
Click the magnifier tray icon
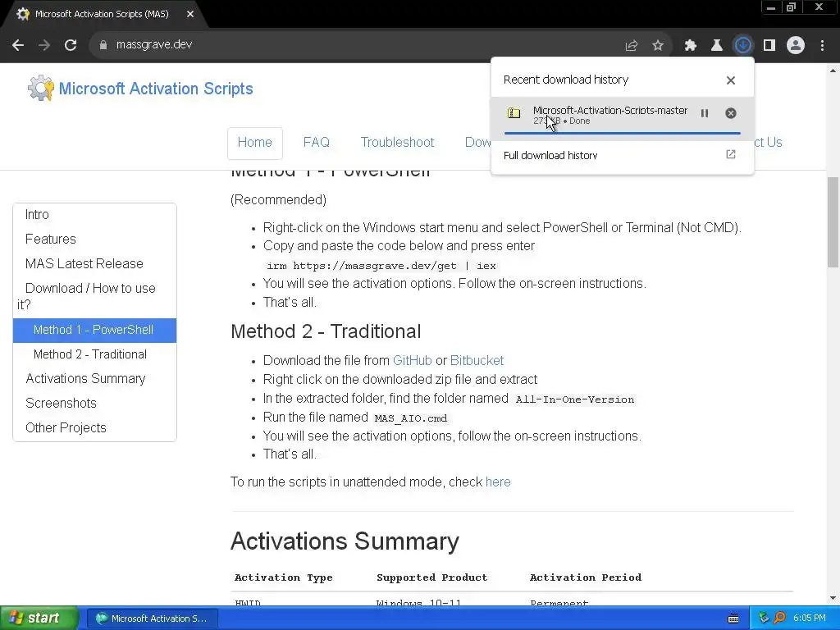[779, 619]
